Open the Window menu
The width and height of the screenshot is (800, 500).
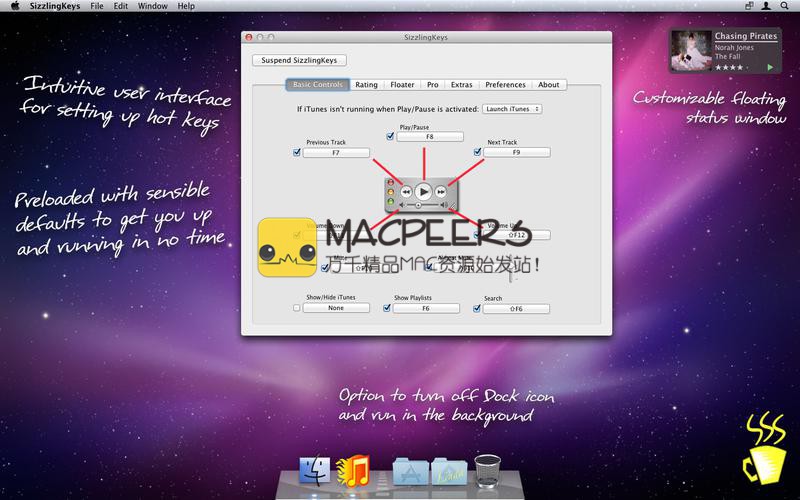click(x=153, y=6)
